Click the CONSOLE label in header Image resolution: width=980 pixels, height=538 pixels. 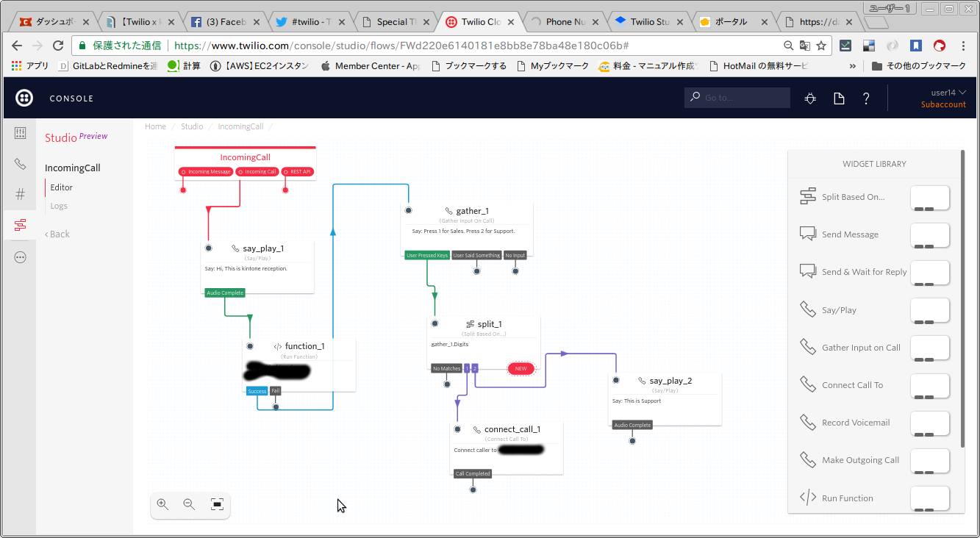71,98
